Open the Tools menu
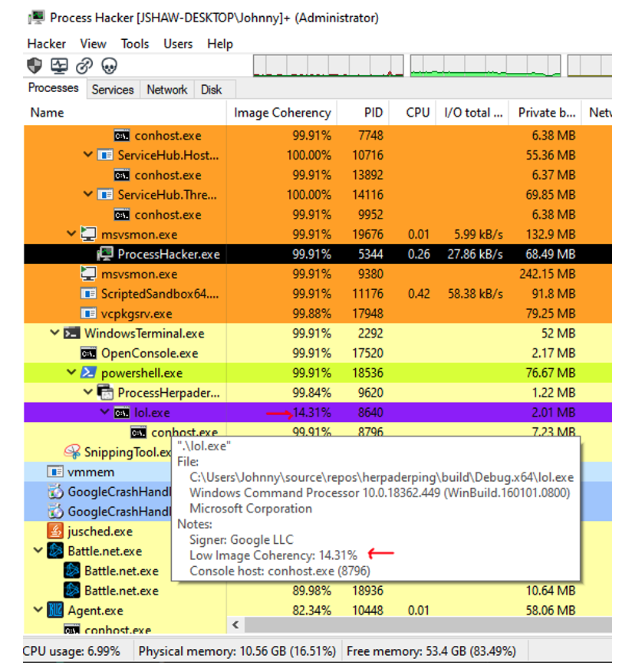 tap(134, 44)
